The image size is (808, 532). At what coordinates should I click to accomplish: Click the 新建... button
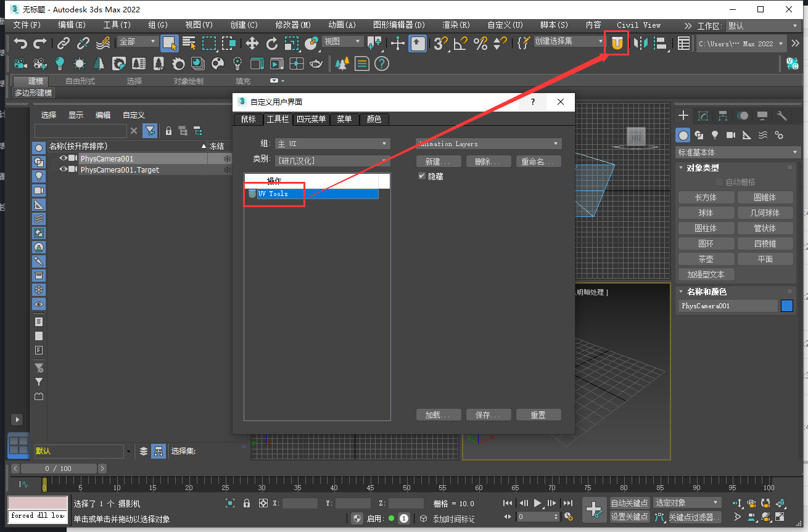[439, 162]
